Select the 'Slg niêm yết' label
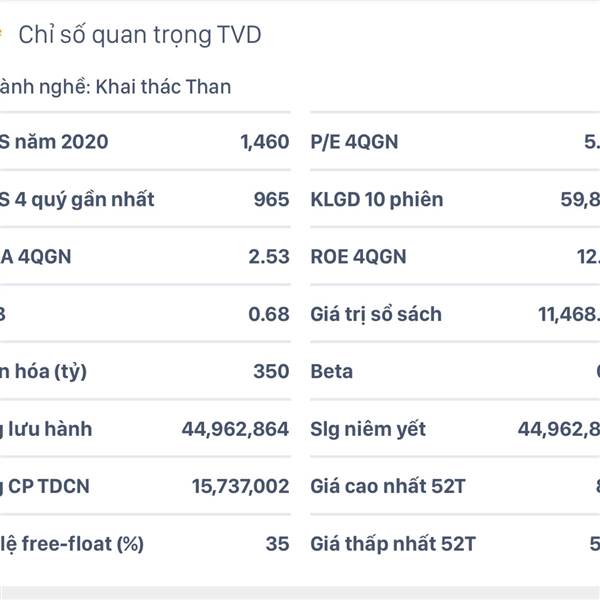The image size is (600, 600). coord(368,430)
